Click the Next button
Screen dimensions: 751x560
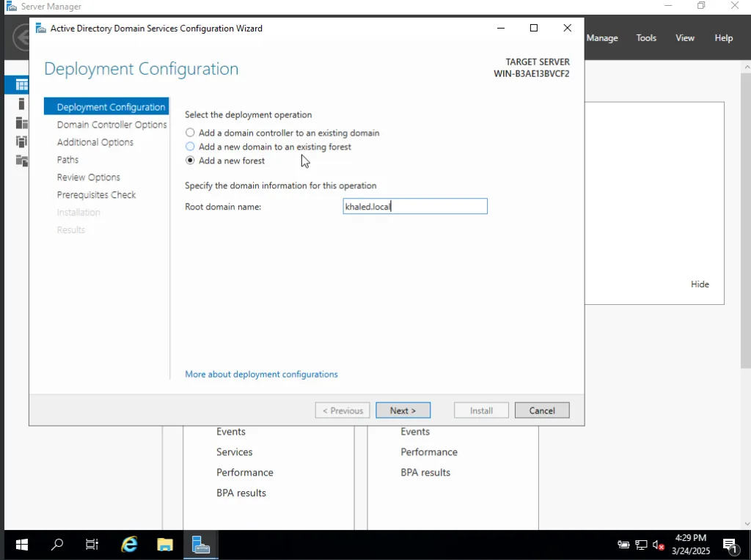coord(403,410)
